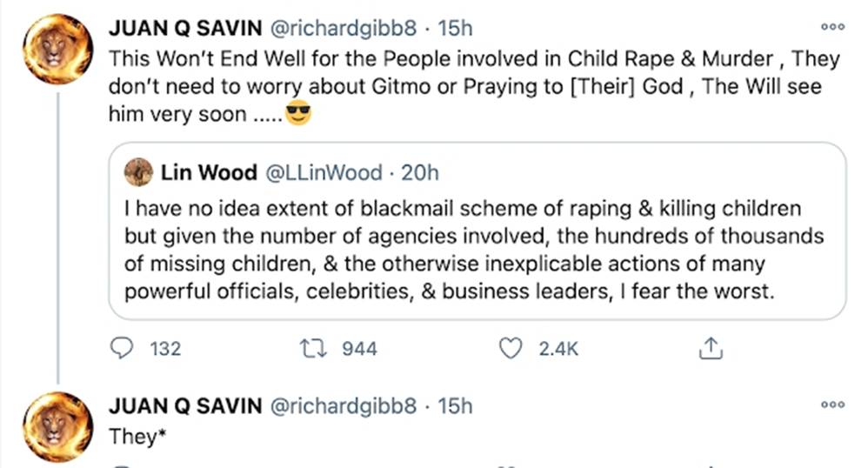The width and height of the screenshot is (868, 468).
Task: Click the share icon under the tweet
Action: coord(711,349)
